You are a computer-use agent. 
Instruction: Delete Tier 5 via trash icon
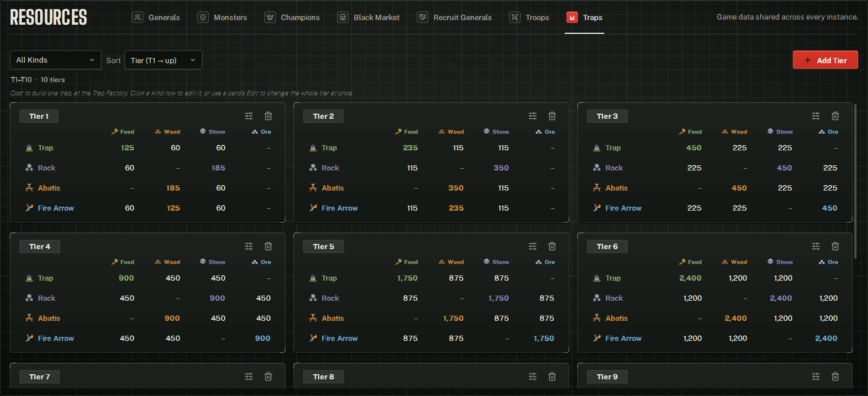[552, 246]
